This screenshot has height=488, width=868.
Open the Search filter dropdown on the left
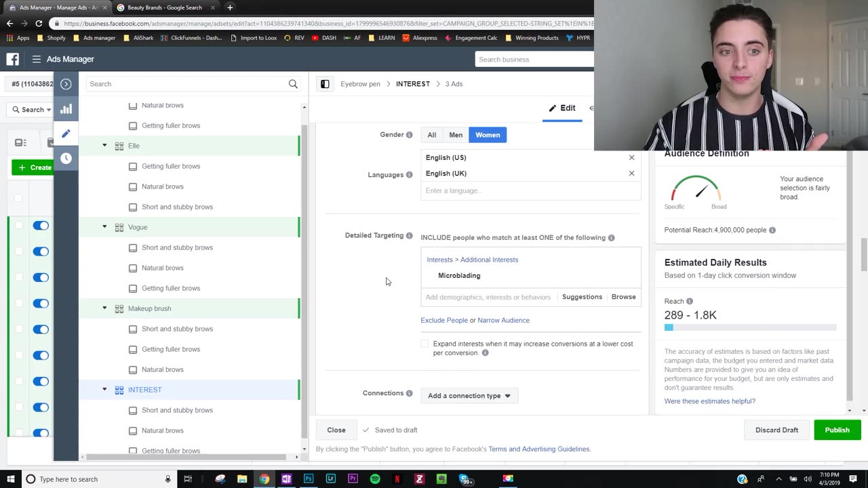[32, 110]
